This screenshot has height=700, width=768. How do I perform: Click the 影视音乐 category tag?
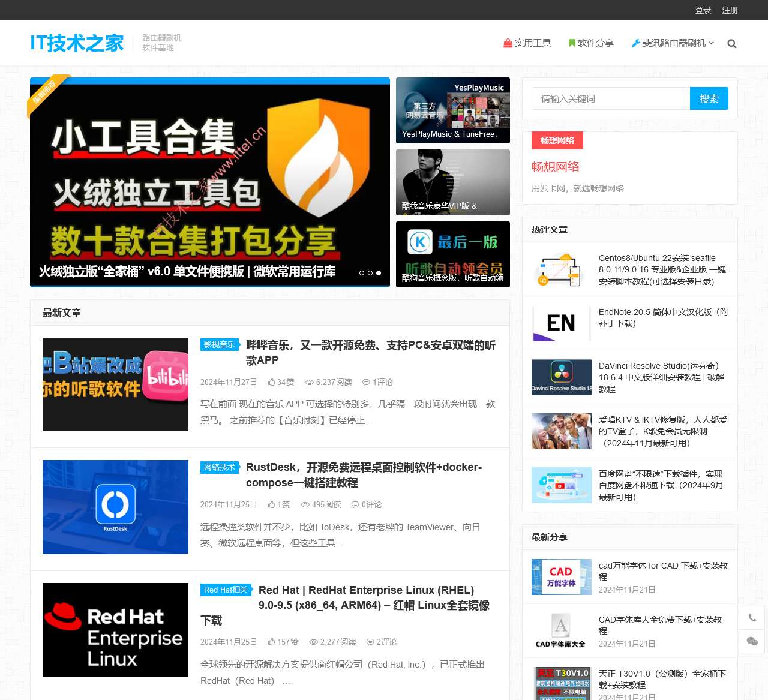click(220, 344)
